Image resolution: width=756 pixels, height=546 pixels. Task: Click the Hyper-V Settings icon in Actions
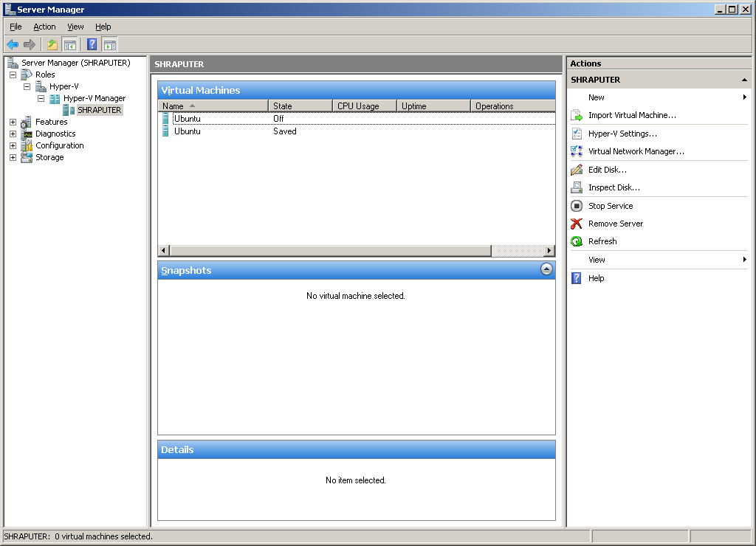577,134
